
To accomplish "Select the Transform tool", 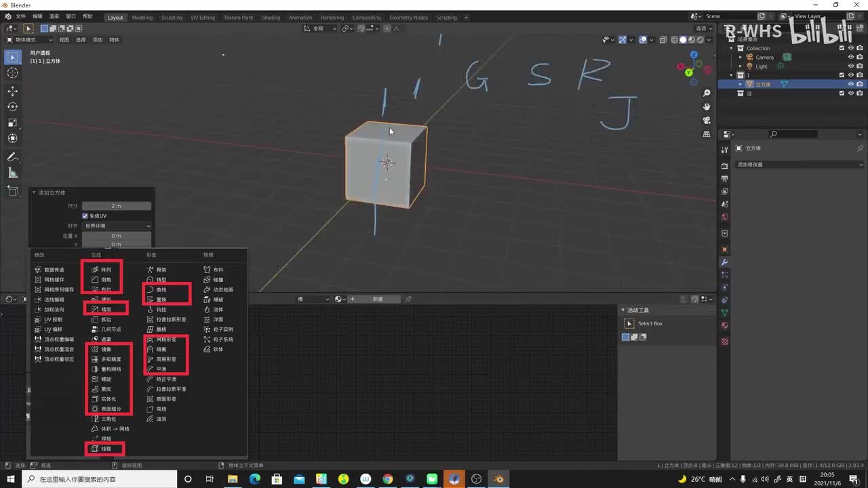I will [x=13, y=138].
